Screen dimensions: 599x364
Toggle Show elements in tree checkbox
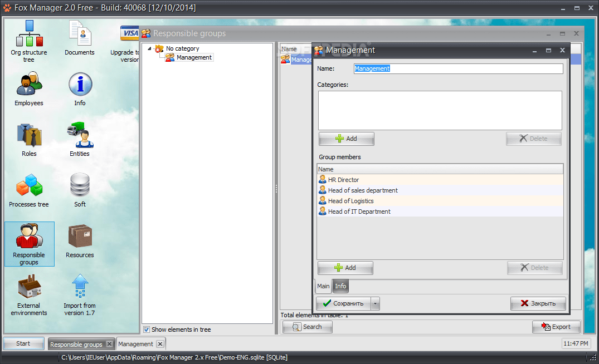(x=147, y=329)
